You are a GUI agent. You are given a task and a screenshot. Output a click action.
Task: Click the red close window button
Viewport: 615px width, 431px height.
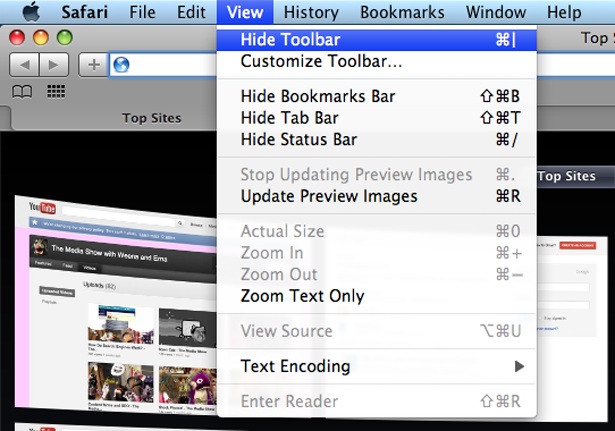[x=17, y=38]
